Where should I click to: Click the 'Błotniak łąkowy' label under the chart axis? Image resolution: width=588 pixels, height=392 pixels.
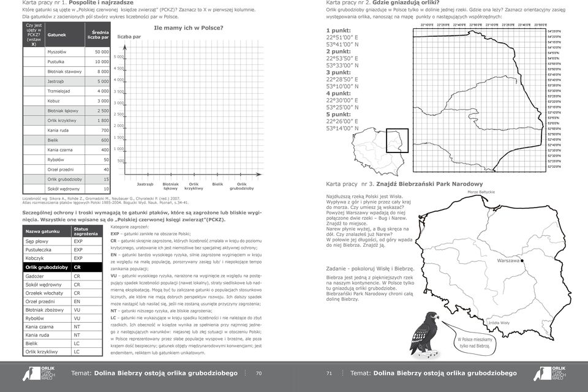pyautogui.click(x=171, y=186)
